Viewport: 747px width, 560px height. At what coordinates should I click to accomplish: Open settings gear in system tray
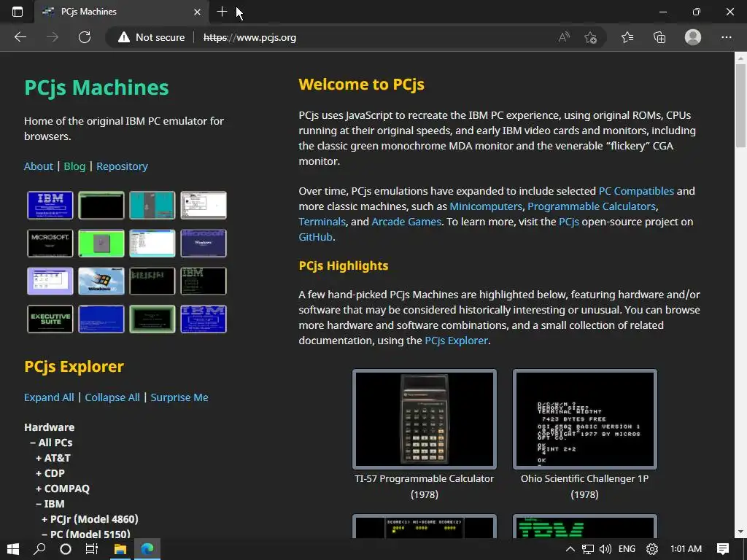(x=651, y=549)
